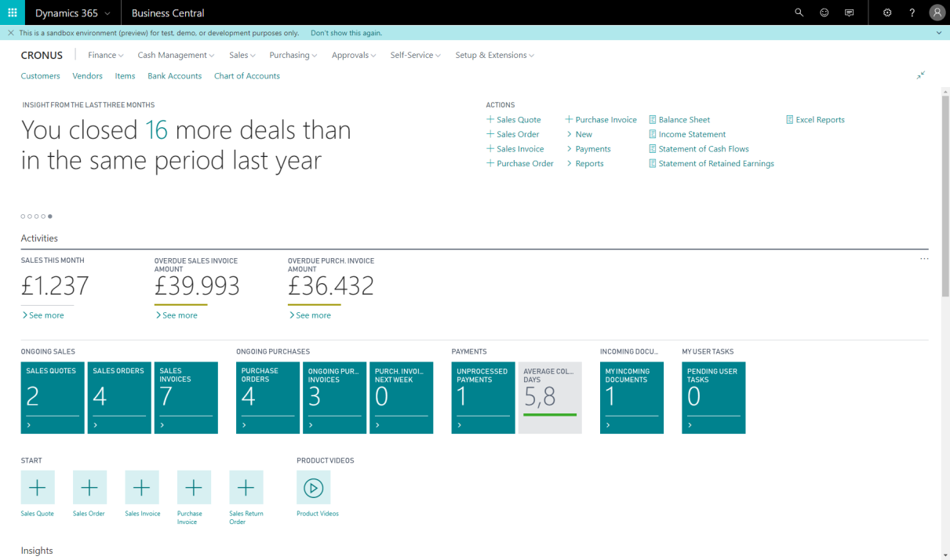
Task: Dismiss the sandbox notification with X
Action: (10, 33)
